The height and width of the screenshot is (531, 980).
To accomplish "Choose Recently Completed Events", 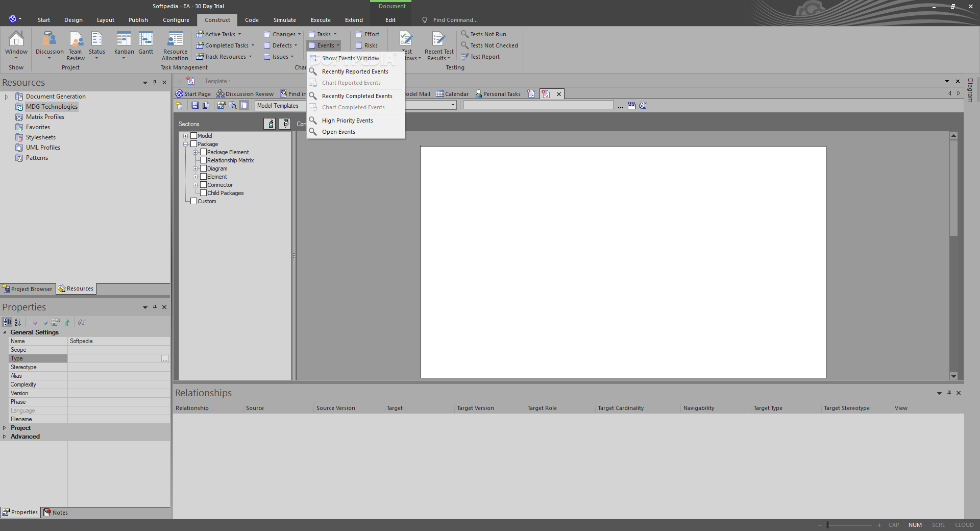I will point(356,96).
